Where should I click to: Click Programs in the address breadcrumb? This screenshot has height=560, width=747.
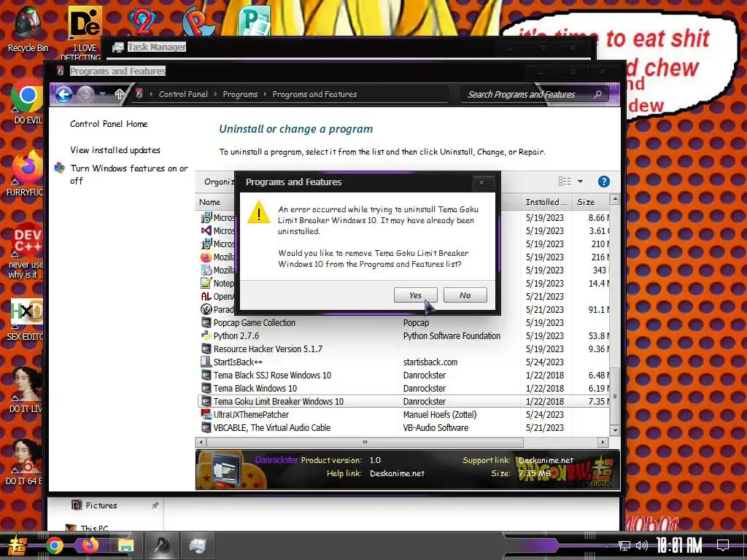pos(240,94)
